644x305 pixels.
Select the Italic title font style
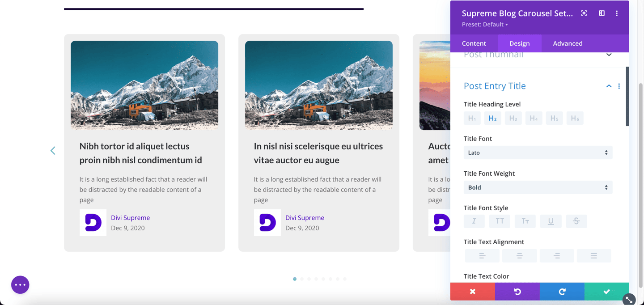pos(474,221)
